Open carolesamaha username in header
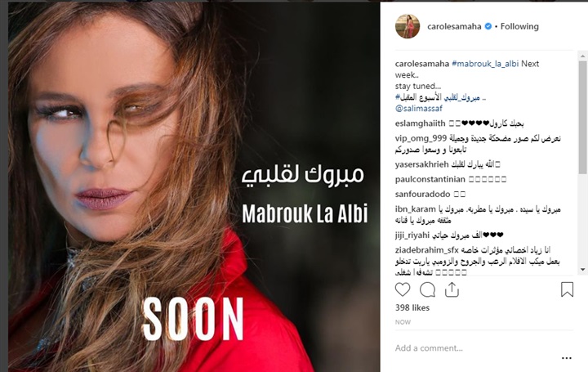The height and width of the screenshot is (372, 588). [x=454, y=26]
